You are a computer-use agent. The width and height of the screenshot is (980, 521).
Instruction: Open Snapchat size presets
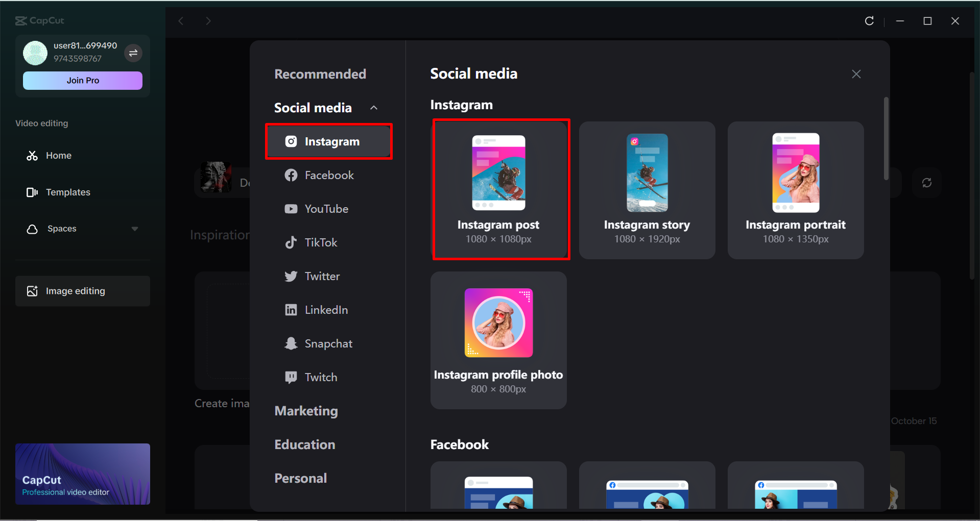tap(328, 343)
